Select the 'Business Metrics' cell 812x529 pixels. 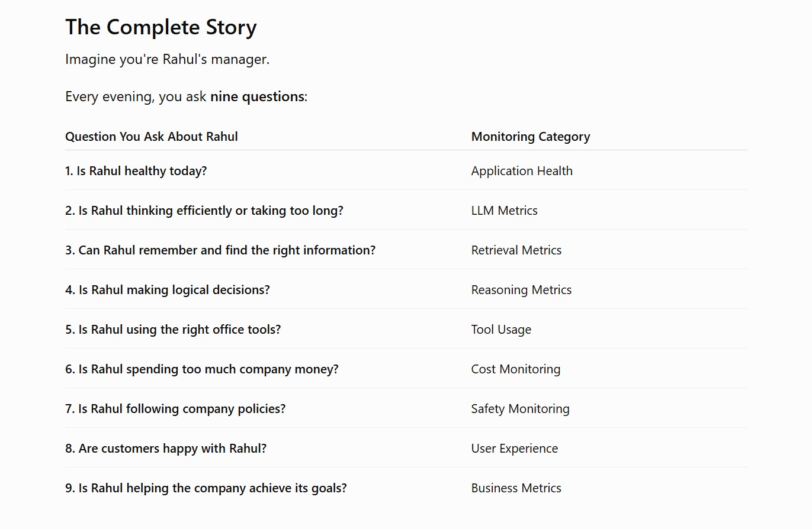coord(516,488)
